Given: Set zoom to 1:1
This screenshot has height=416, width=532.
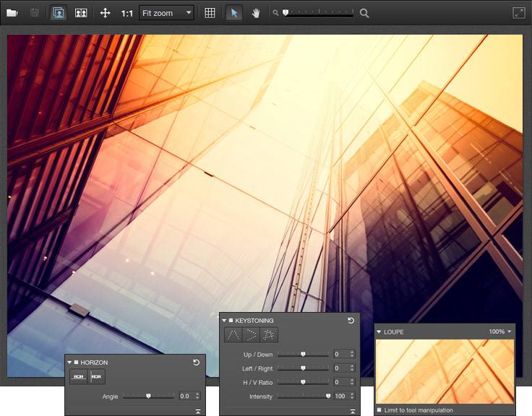Looking at the screenshot, I should [x=126, y=13].
